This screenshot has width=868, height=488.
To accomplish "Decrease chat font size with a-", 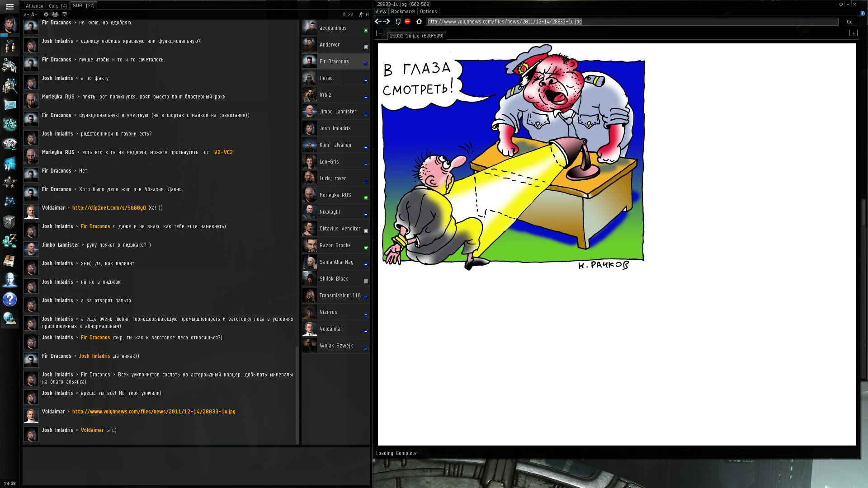I will (x=26, y=14).
